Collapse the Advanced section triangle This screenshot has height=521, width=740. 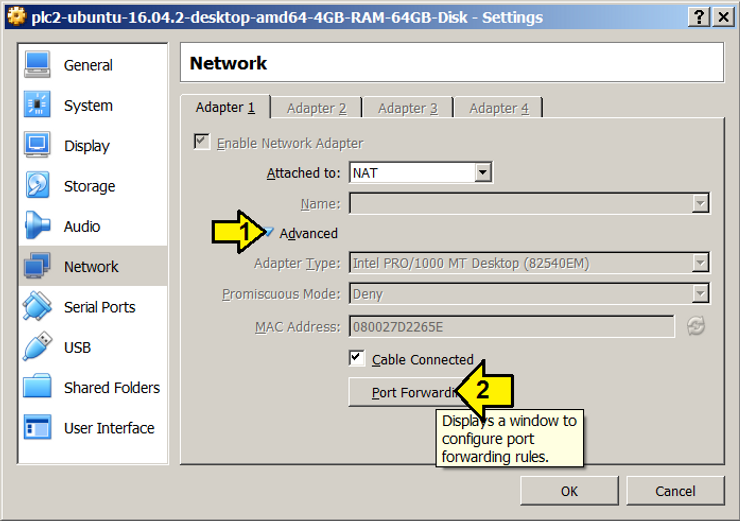pos(269,232)
